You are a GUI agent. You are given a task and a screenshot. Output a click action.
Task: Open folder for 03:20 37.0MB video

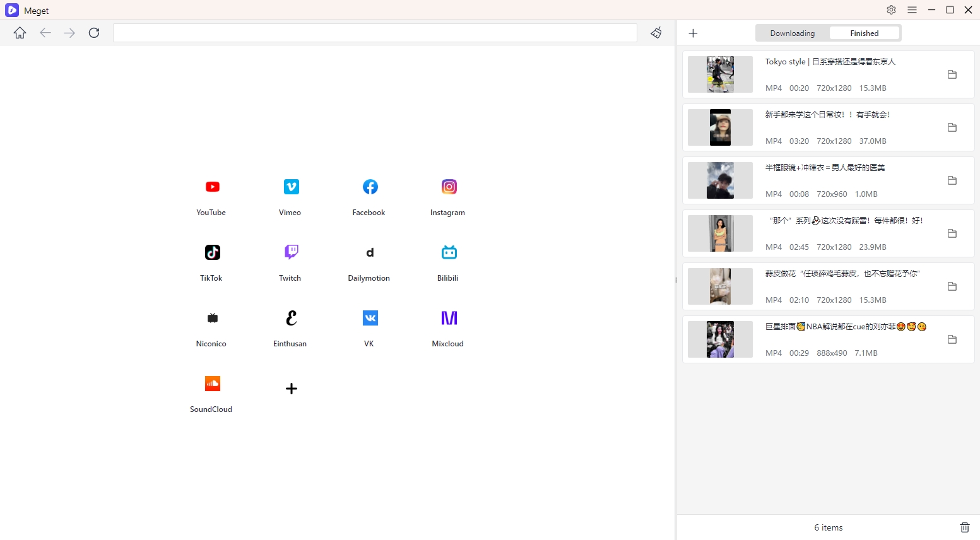click(952, 127)
